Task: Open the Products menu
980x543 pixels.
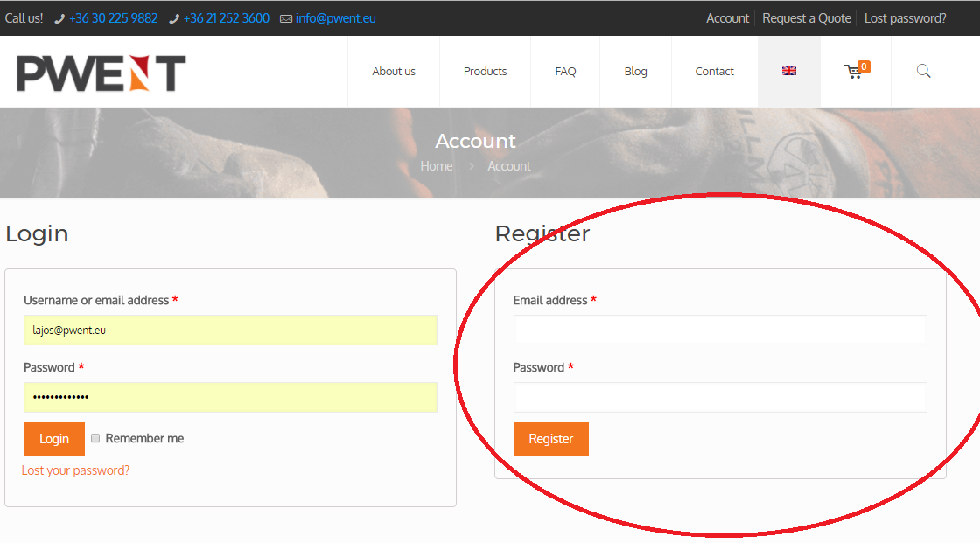Action: (485, 72)
